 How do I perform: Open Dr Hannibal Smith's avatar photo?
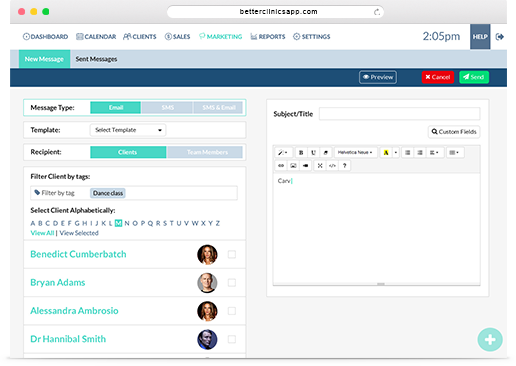pos(207,339)
